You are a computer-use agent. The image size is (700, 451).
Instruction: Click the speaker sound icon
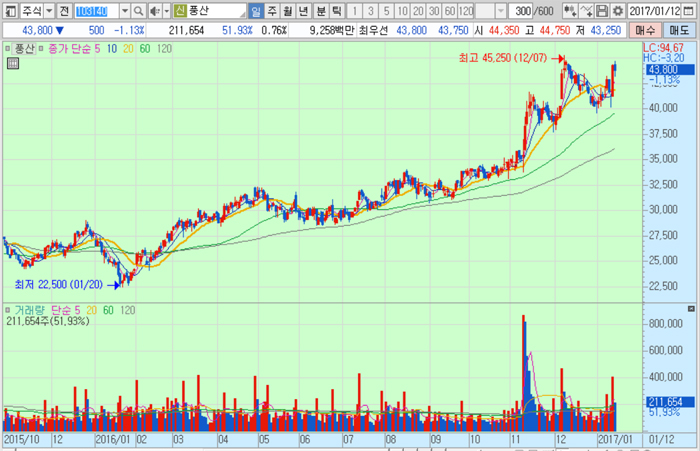coord(153,10)
